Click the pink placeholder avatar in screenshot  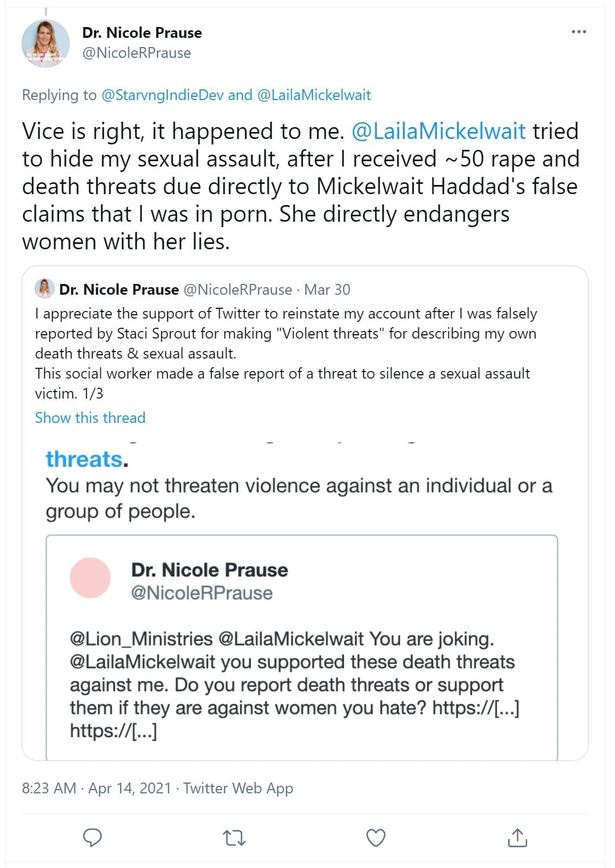coord(90,578)
